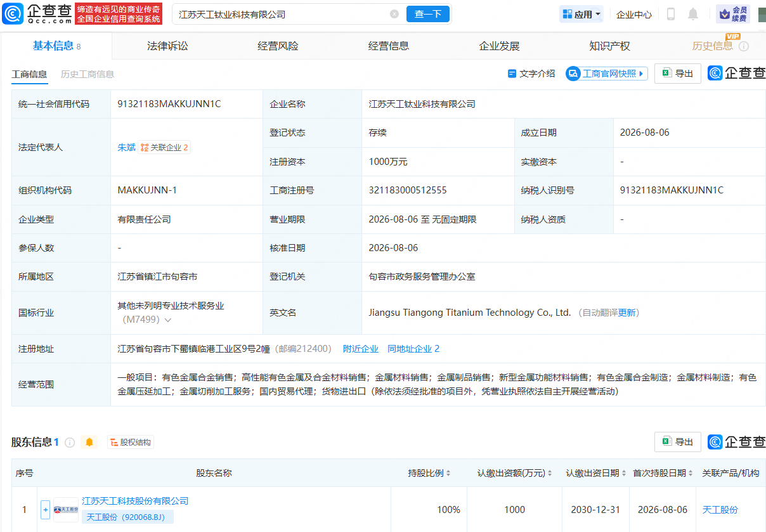This screenshot has height=532, width=766.
Task: Click 文字介绍 toggle
Action: pyautogui.click(x=531, y=74)
